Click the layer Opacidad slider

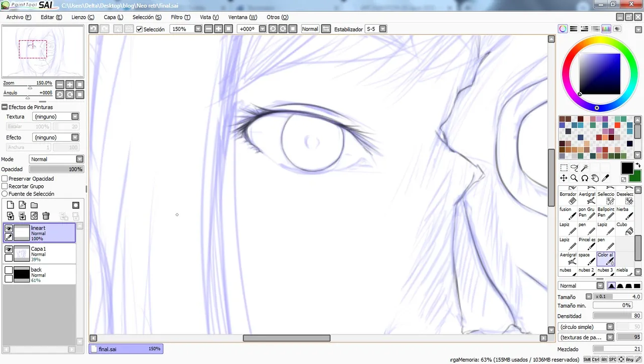click(56, 169)
